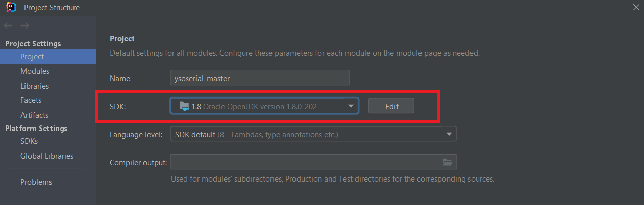
Task: Click the project Name text field
Action: pyautogui.click(x=260, y=78)
